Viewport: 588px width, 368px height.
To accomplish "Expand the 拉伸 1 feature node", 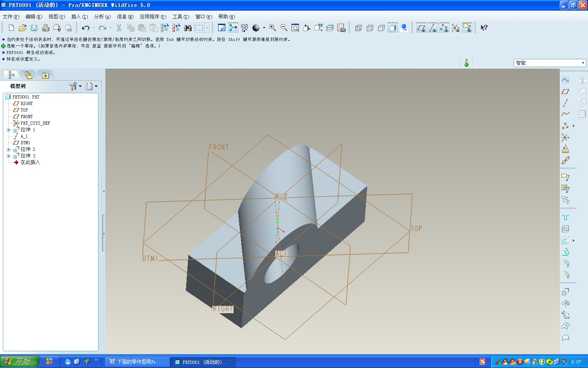I will coord(9,130).
